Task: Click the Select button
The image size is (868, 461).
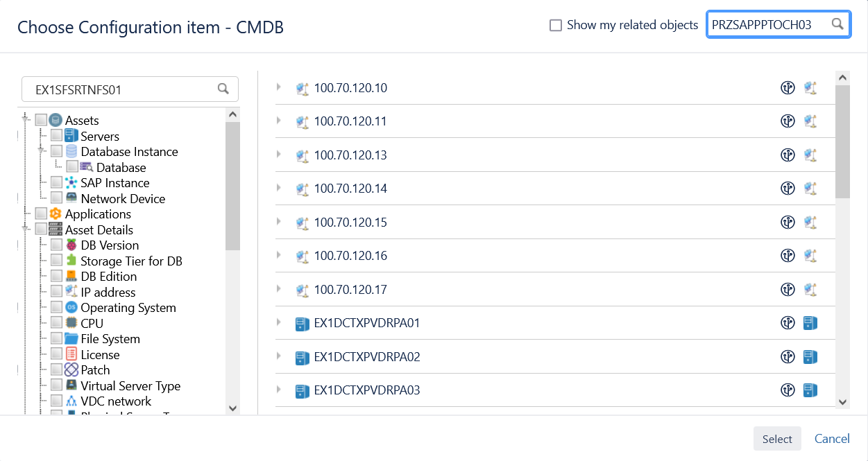Action: (x=777, y=439)
